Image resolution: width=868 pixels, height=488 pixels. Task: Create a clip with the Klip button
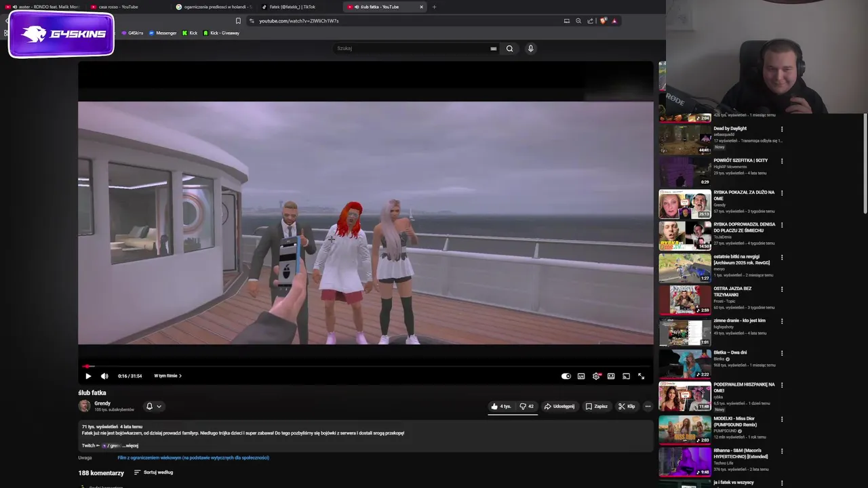coord(627,407)
